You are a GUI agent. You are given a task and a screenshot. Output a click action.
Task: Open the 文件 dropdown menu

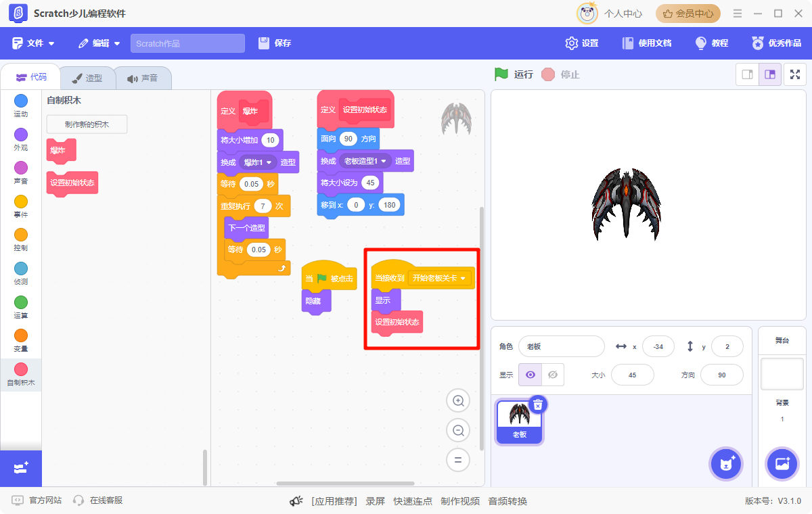(x=34, y=43)
